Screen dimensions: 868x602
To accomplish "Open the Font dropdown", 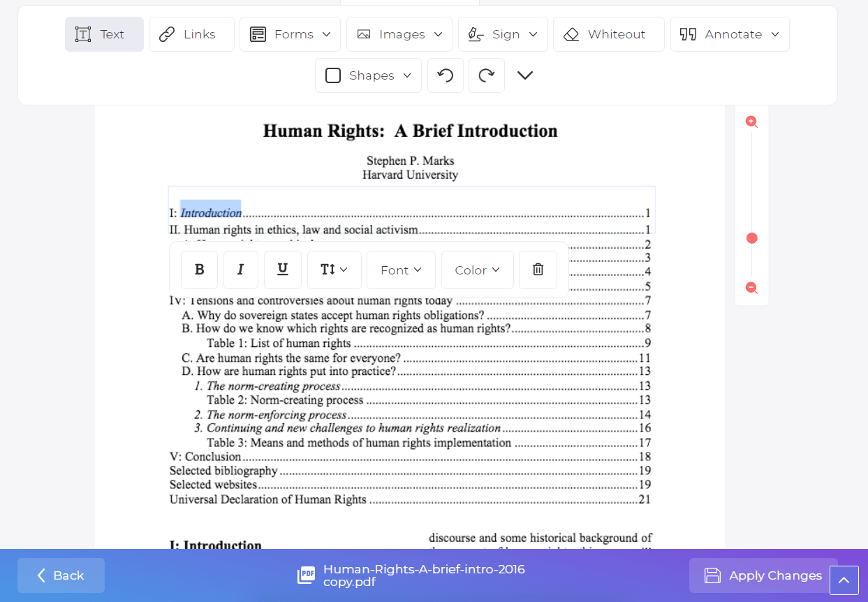I will 401,270.
